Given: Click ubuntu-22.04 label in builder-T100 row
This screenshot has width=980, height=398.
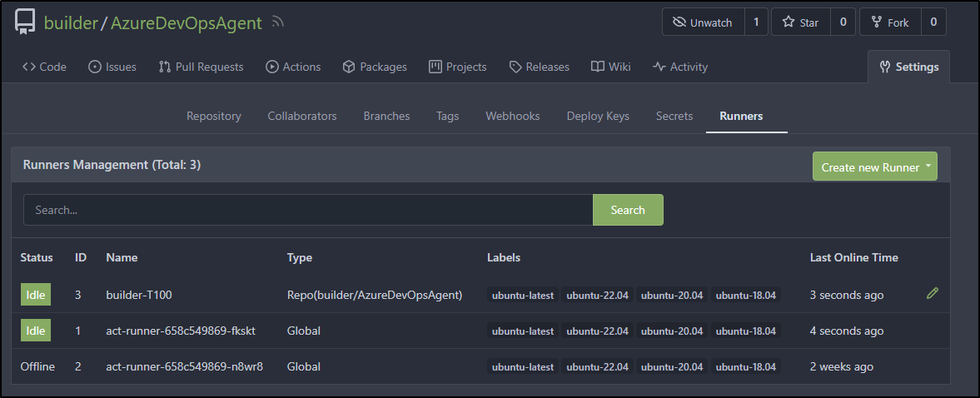Looking at the screenshot, I should [x=598, y=295].
